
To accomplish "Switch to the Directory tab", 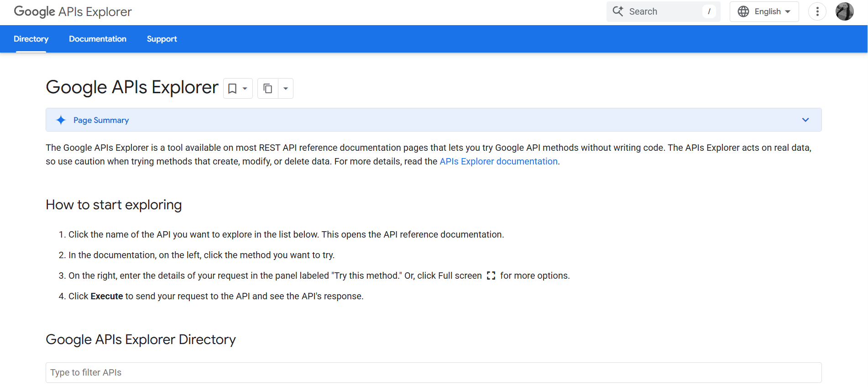I will 31,39.
